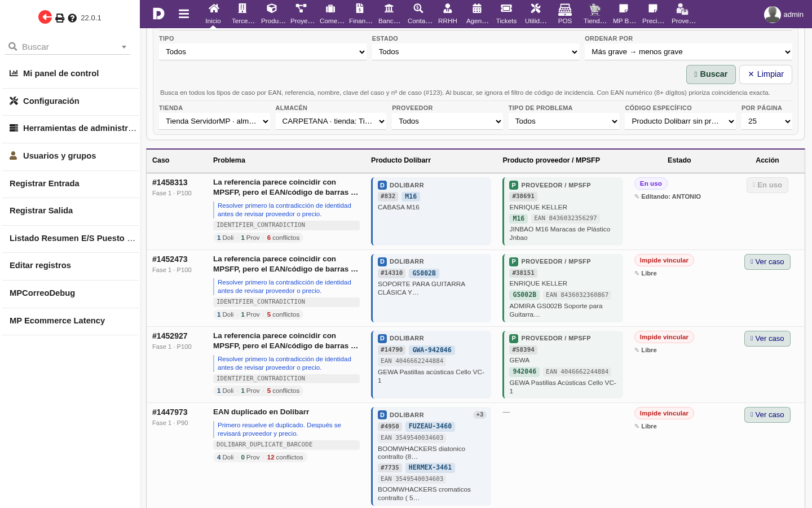Open the ALMACÉN dropdown
The height and width of the screenshot is (508, 812).
pos(331,121)
